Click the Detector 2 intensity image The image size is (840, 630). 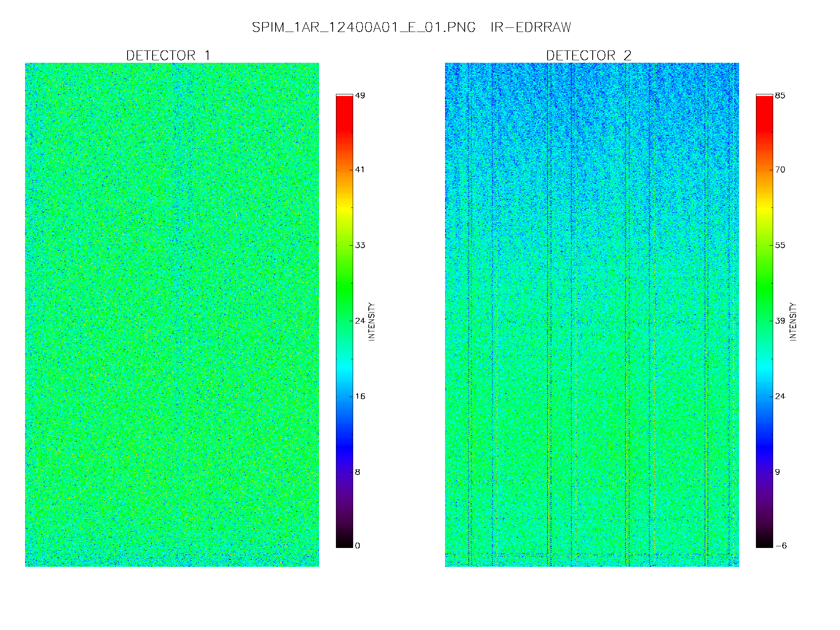(x=592, y=315)
